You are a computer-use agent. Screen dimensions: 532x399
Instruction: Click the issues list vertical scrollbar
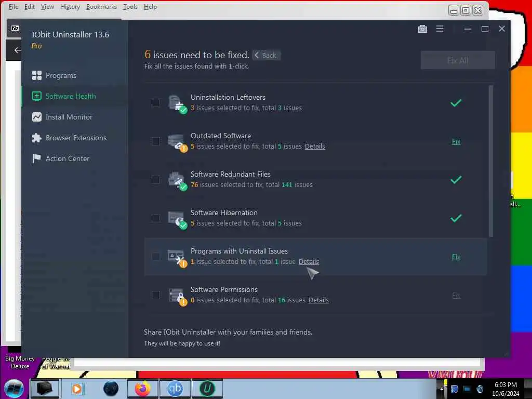(x=490, y=161)
